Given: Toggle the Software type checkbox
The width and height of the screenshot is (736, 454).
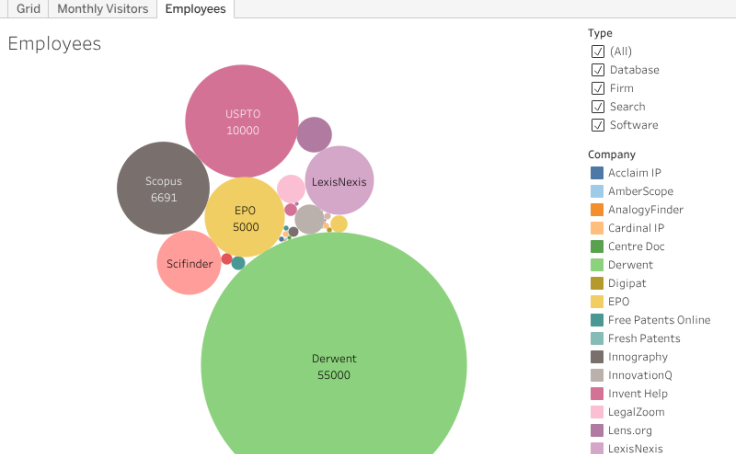Looking at the screenshot, I should (x=598, y=125).
